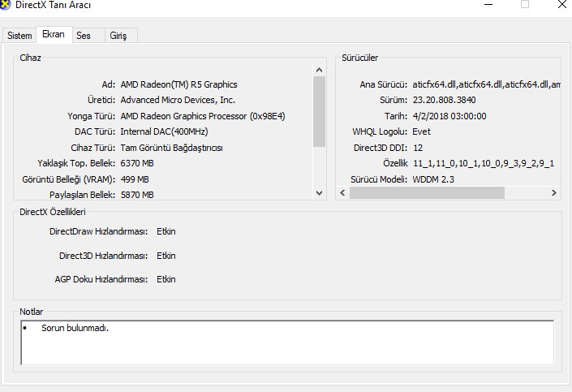The height and width of the screenshot is (392, 572).
Task: Click the 'Görüntü Belleği (VRAM):' label
Action: point(69,179)
